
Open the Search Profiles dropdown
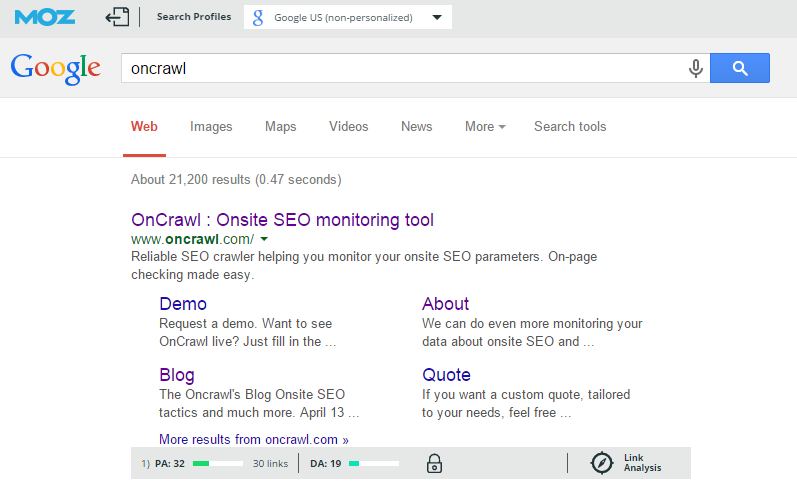pyautogui.click(x=347, y=17)
